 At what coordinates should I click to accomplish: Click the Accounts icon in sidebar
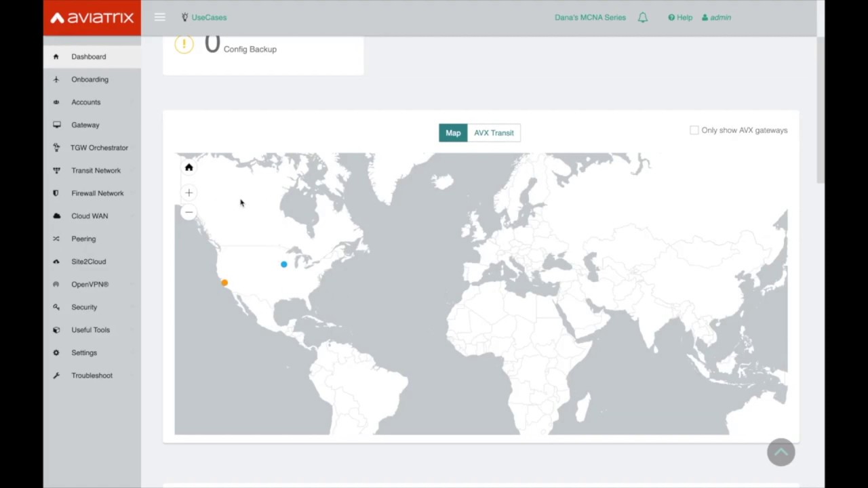point(56,102)
